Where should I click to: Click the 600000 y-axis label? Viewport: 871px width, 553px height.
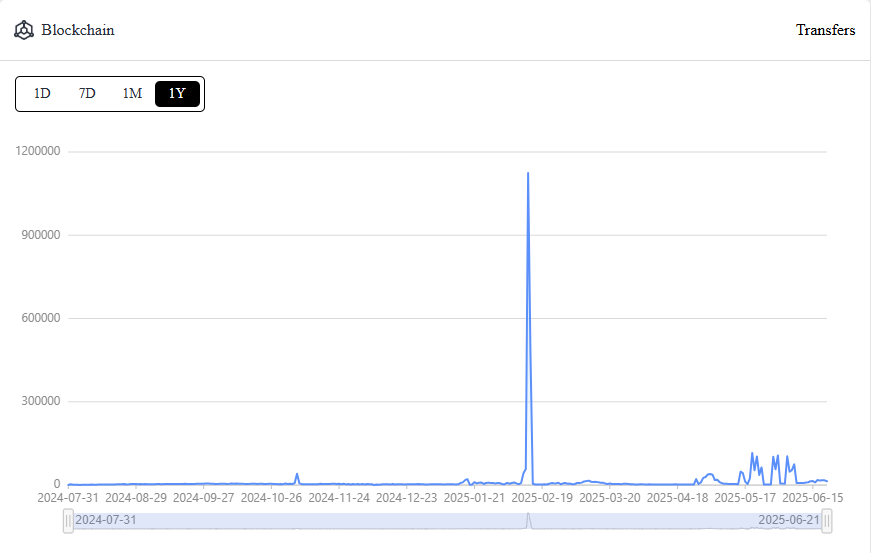[41, 318]
